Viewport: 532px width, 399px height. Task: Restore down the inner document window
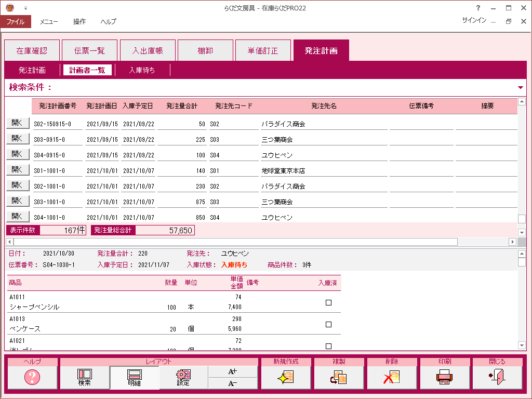508,21
